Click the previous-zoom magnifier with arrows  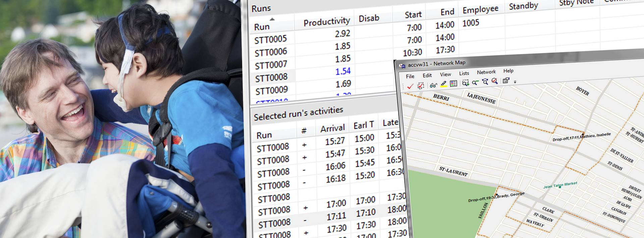(x=485, y=82)
